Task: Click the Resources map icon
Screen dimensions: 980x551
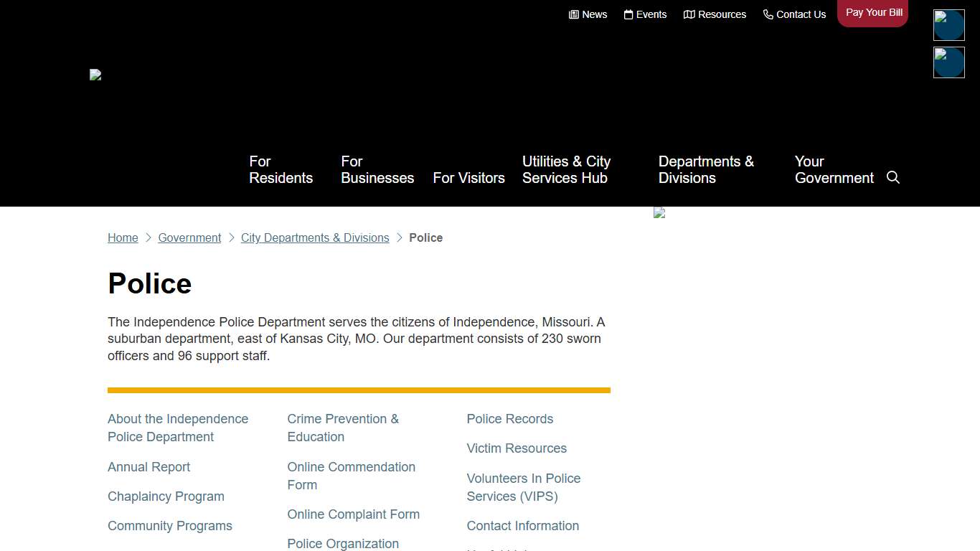Action: coord(689,14)
